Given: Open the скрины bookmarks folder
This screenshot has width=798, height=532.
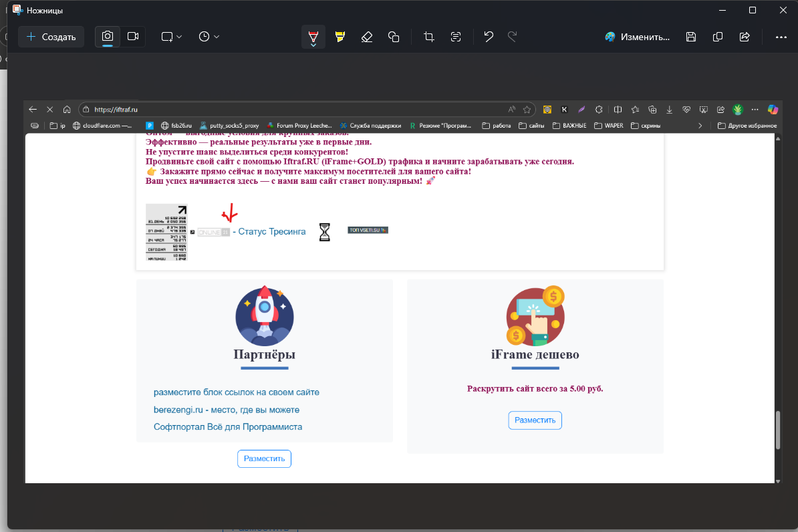Looking at the screenshot, I should tap(646, 126).
